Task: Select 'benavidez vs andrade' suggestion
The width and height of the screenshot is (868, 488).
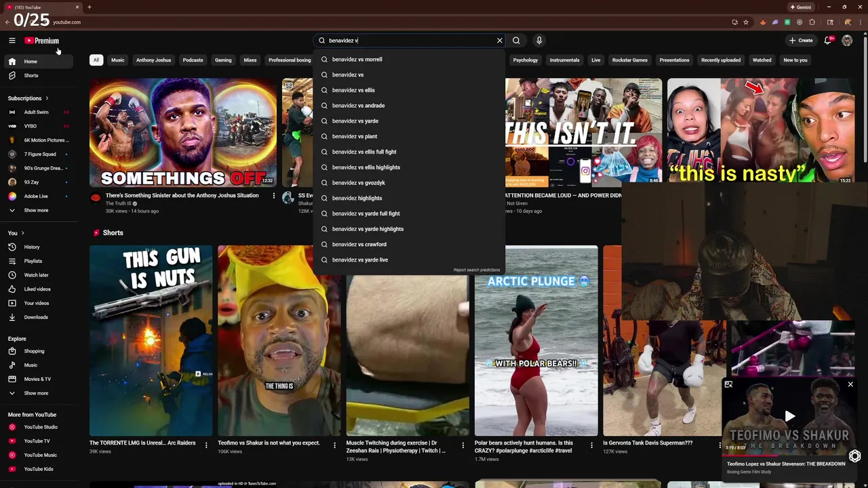Action: pyautogui.click(x=409, y=106)
